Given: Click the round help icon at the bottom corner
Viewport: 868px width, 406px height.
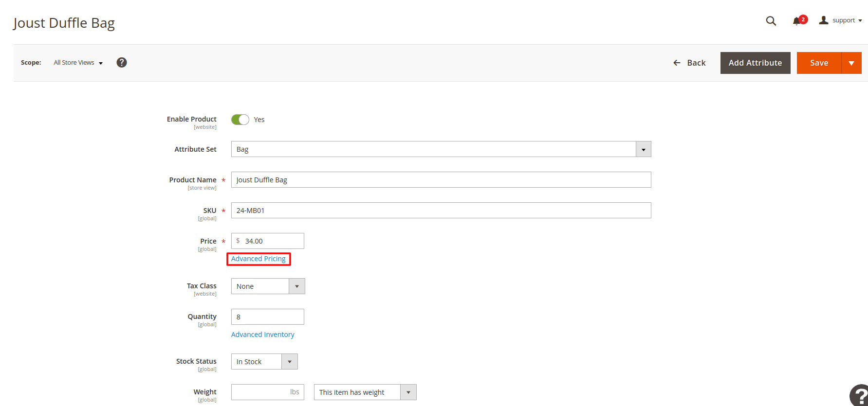Looking at the screenshot, I should point(860,395).
